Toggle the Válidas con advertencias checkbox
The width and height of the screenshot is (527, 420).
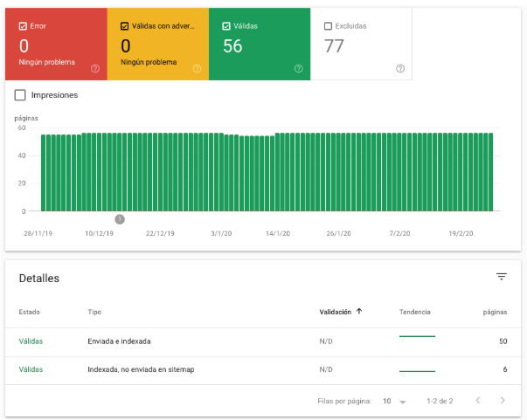click(x=125, y=26)
